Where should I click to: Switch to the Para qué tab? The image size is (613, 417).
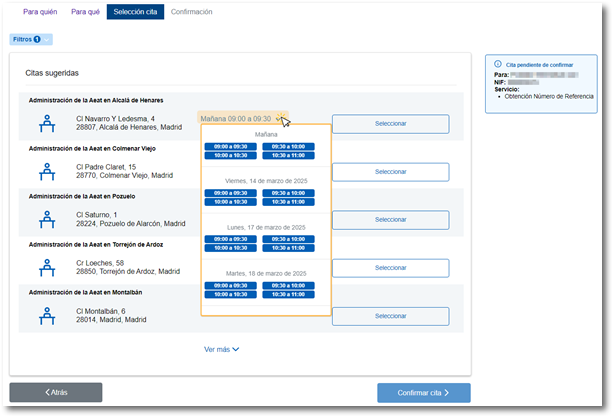[x=85, y=12]
